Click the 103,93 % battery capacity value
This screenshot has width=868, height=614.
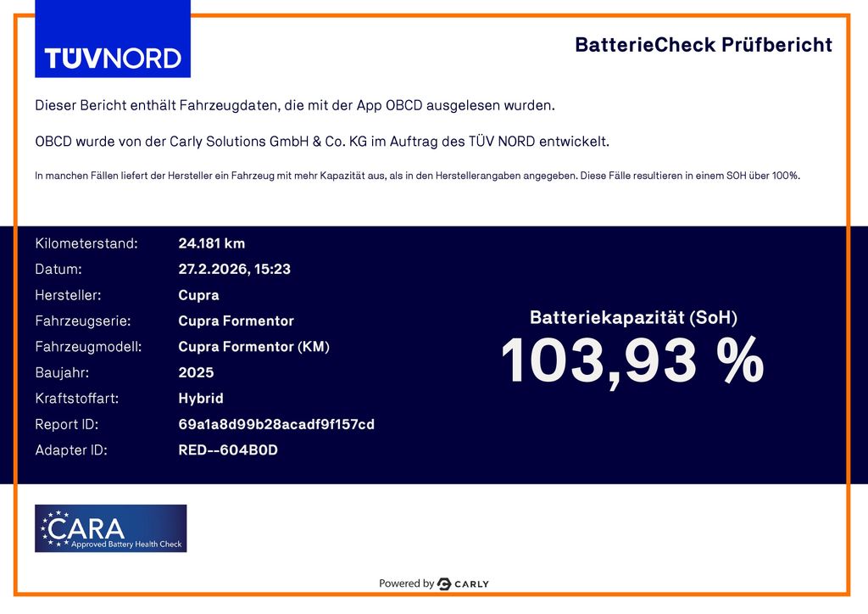click(632, 361)
